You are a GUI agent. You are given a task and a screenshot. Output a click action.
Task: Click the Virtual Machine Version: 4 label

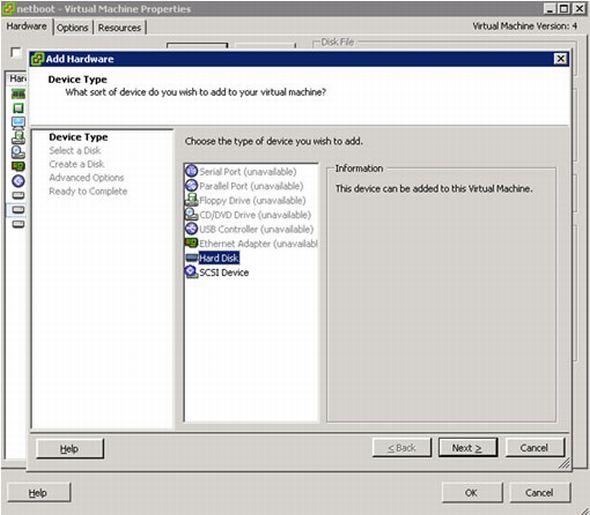point(525,26)
